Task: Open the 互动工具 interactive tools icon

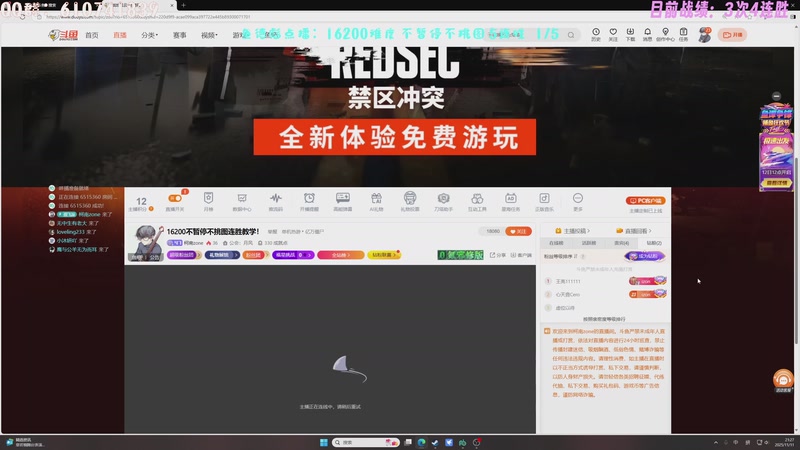Action: coord(477,202)
